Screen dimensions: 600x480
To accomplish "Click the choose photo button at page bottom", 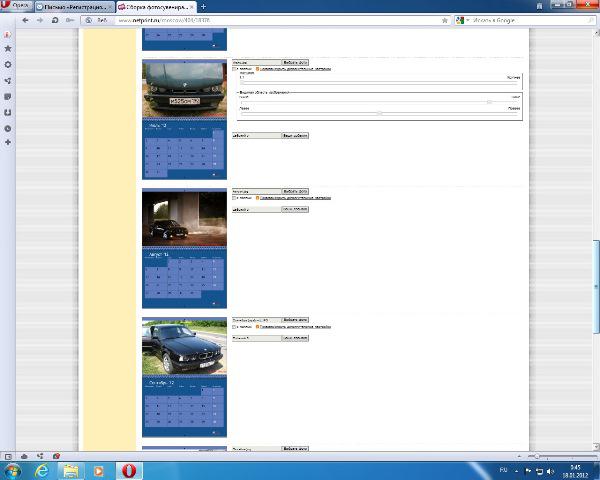I will click(x=295, y=449).
